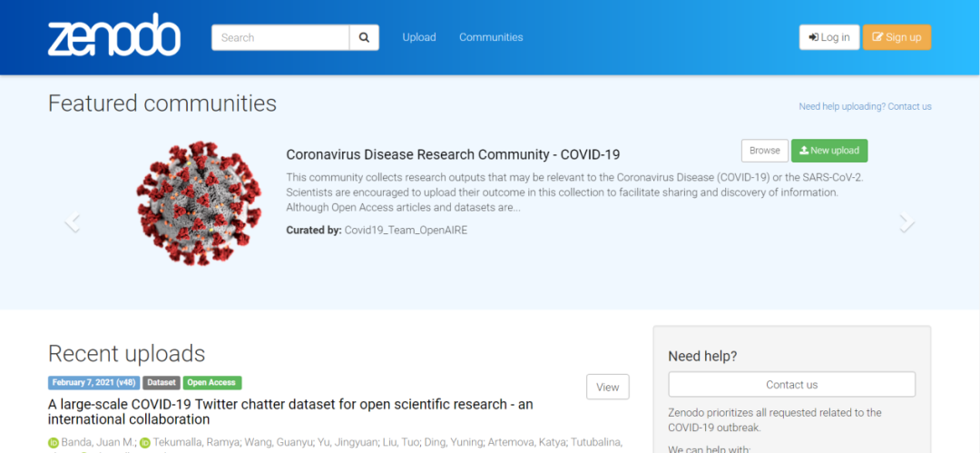Click the Dataset badge
980x453 pixels.
coord(162,383)
